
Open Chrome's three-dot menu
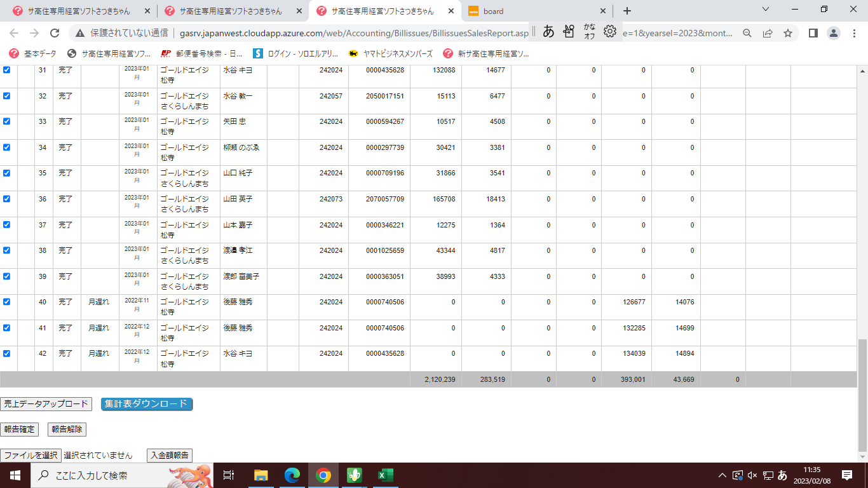[x=854, y=33]
